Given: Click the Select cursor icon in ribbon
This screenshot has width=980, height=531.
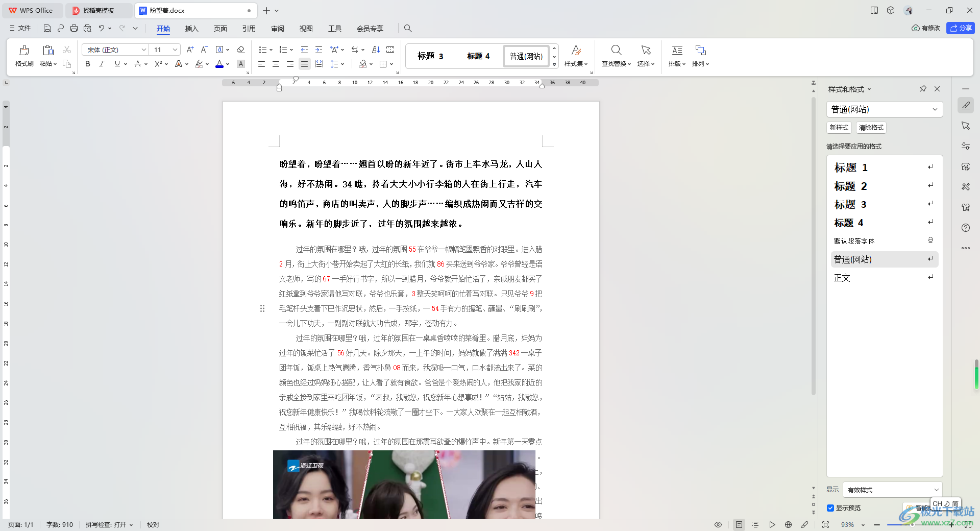Looking at the screenshot, I should 646,50.
